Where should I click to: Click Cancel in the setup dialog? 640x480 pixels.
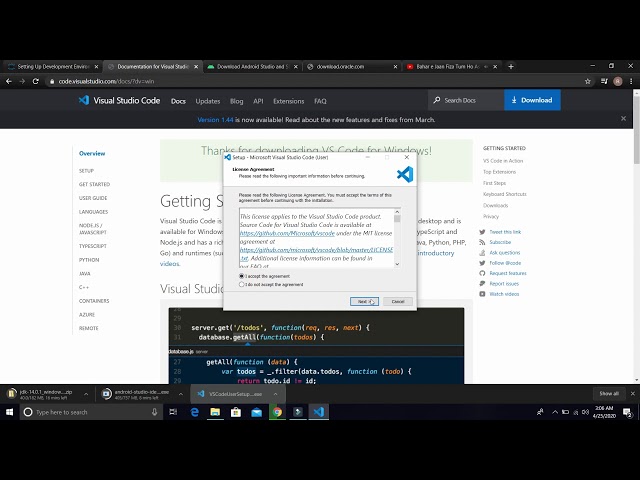tap(398, 302)
